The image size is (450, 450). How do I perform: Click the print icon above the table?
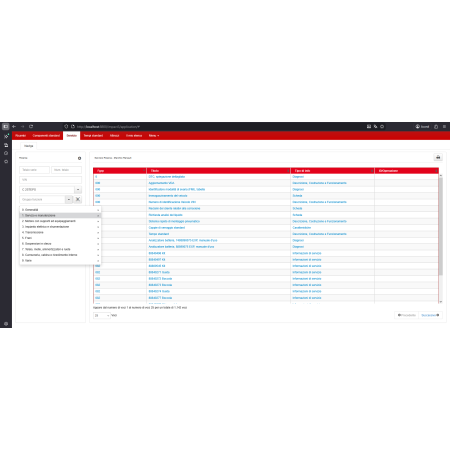(438, 157)
